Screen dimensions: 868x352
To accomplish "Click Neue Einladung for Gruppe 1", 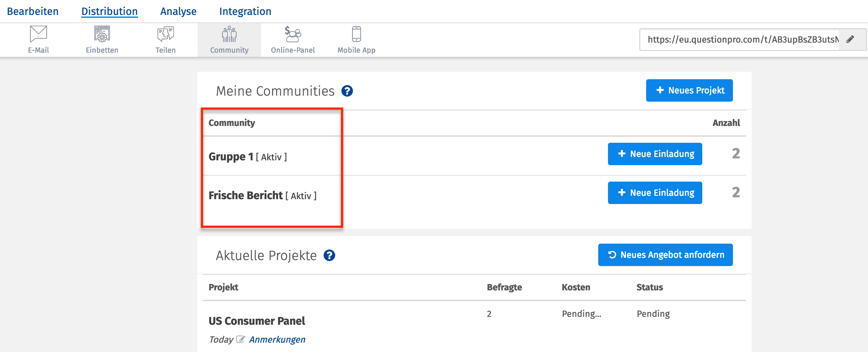I will pyautogui.click(x=655, y=154).
